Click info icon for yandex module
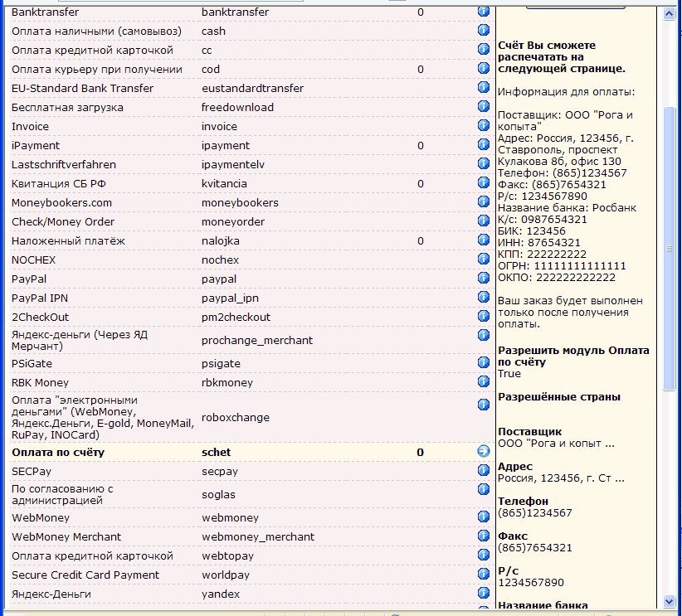The image size is (682, 616). 483,594
